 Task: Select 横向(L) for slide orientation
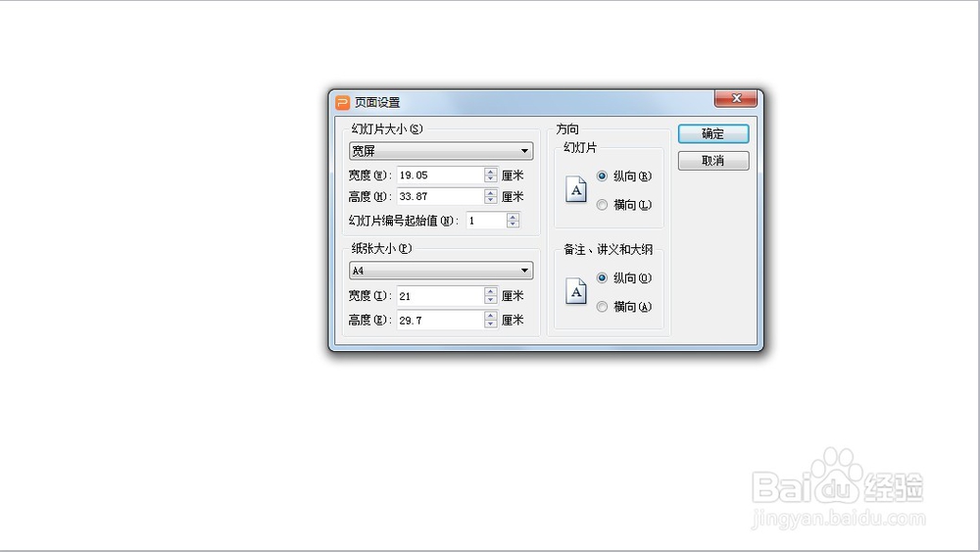(624, 205)
